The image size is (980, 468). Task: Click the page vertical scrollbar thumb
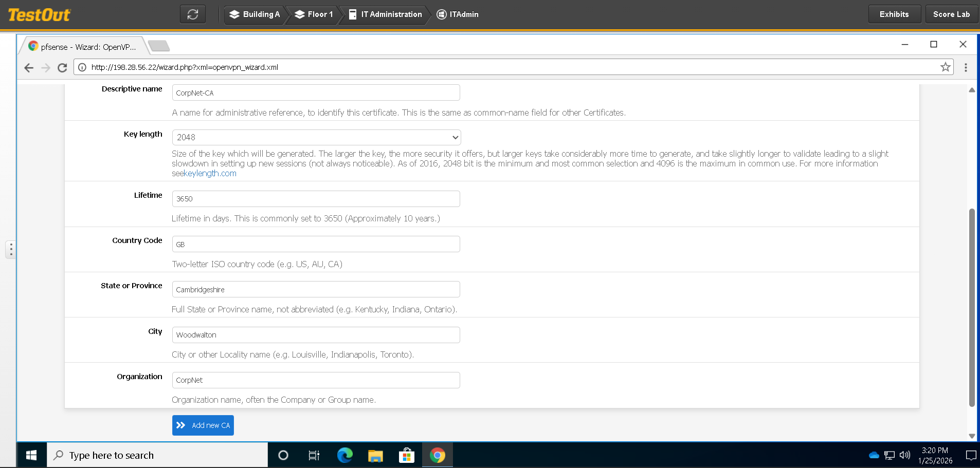click(x=971, y=307)
